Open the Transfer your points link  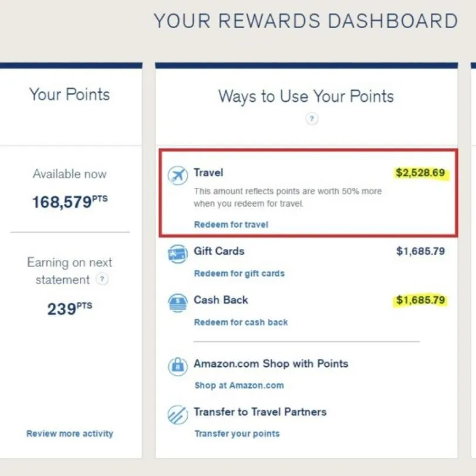click(x=237, y=434)
